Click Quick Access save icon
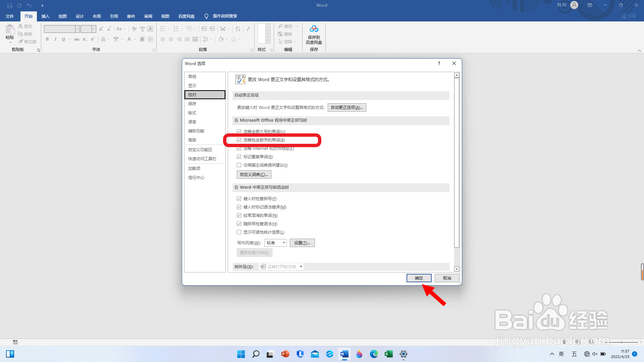644x362 pixels. tap(10, 5)
